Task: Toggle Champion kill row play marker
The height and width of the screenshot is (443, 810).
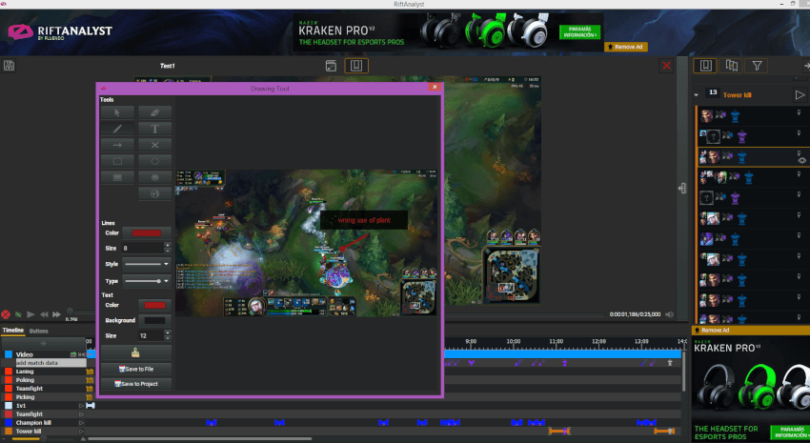Action: [x=81, y=423]
